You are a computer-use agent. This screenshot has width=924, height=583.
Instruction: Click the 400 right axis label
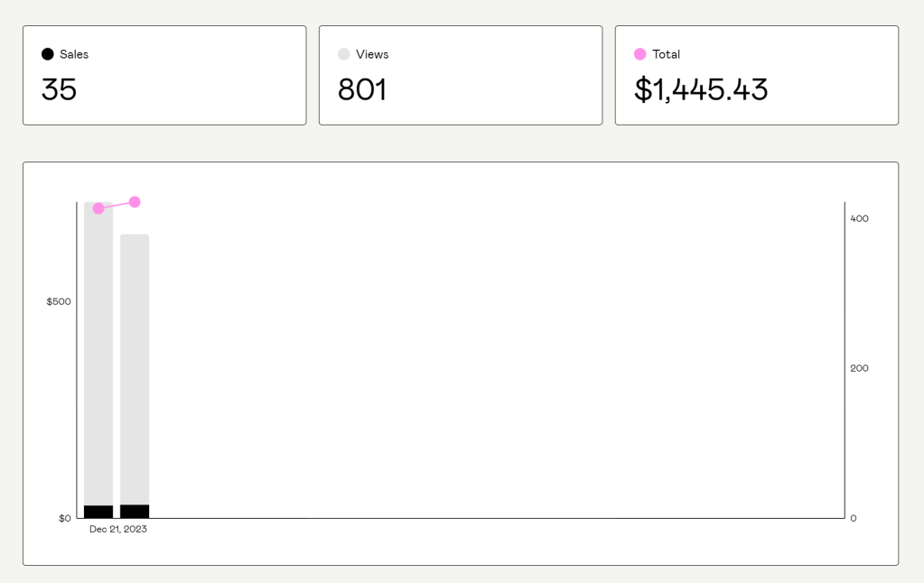pyautogui.click(x=859, y=218)
